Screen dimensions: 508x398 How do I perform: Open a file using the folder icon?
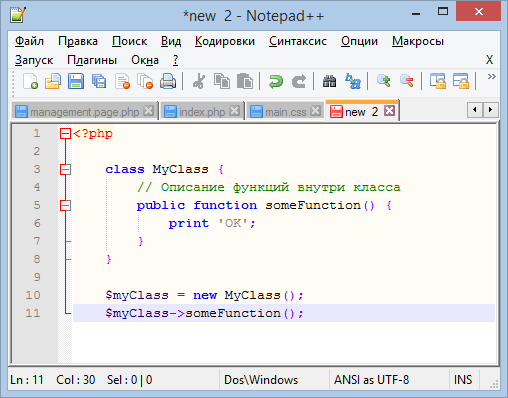click(x=53, y=81)
